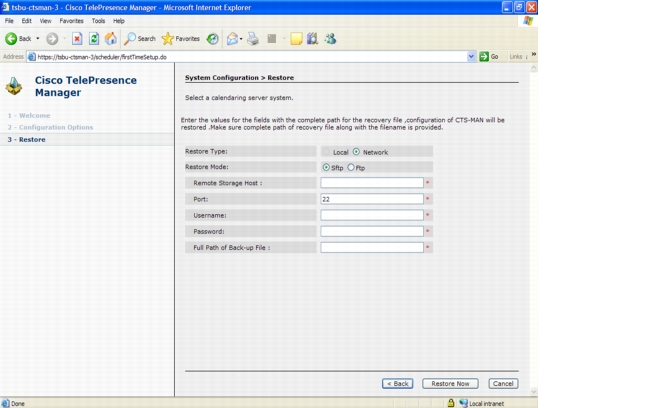Select step 2 - Configuration Options

(50, 127)
